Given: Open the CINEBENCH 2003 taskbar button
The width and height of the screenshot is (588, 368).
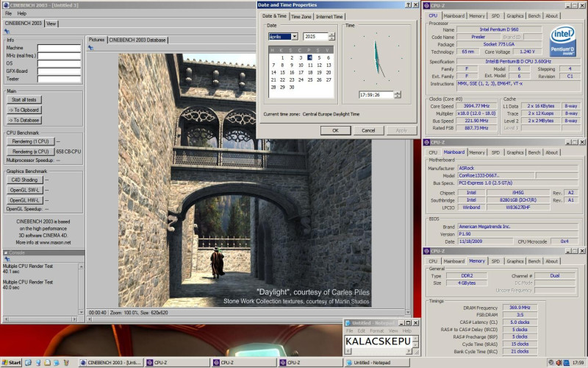Looking at the screenshot, I should [x=111, y=362].
